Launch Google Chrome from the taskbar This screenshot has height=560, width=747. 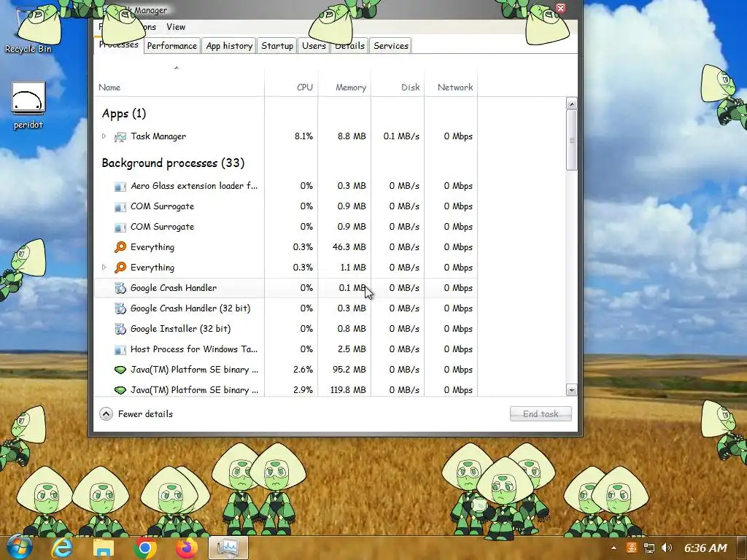145,548
